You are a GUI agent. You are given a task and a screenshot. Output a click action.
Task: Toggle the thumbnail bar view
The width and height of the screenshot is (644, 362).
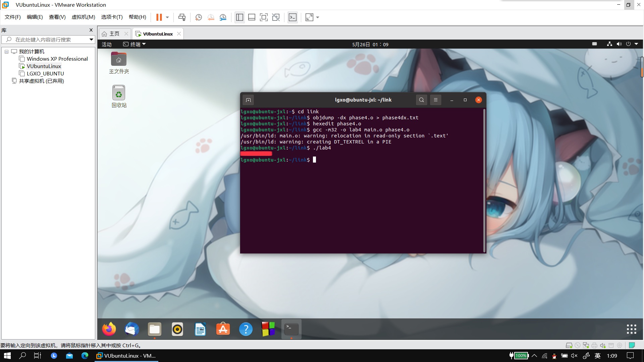point(252,17)
